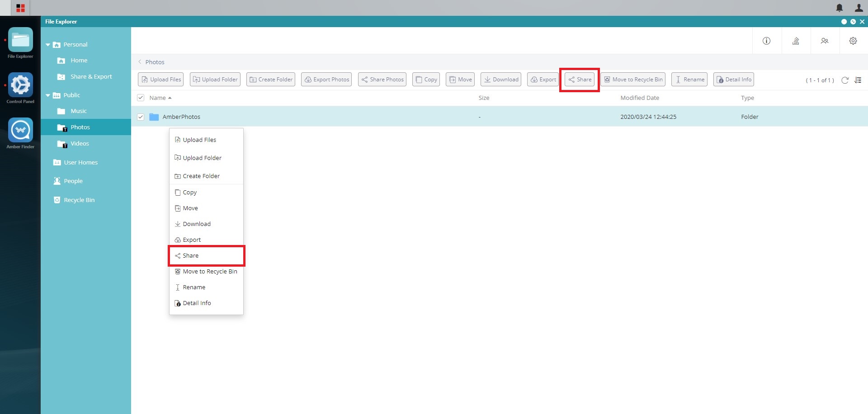
Task: Choose Download from the context menu
Action: [x=206, y=224]
